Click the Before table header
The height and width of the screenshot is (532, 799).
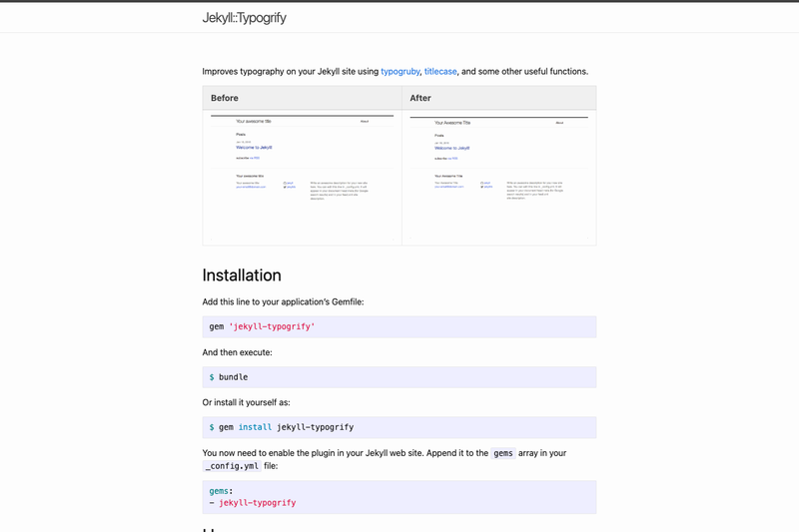click(303, 98)
